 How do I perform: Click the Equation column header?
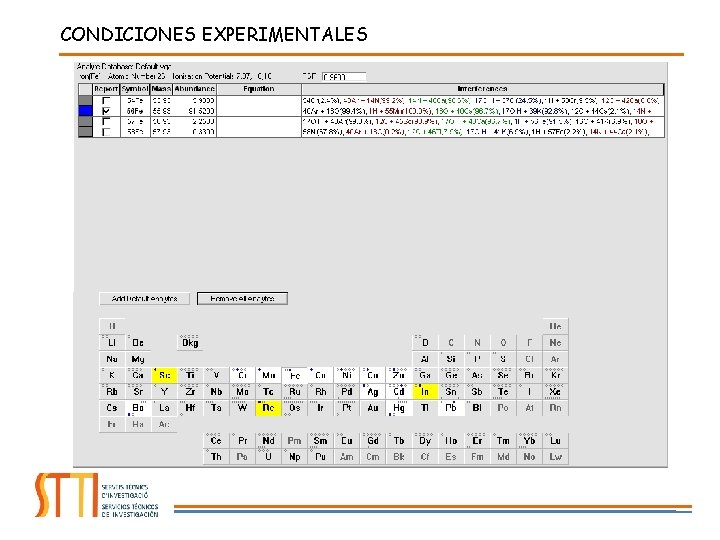(259, 89)
